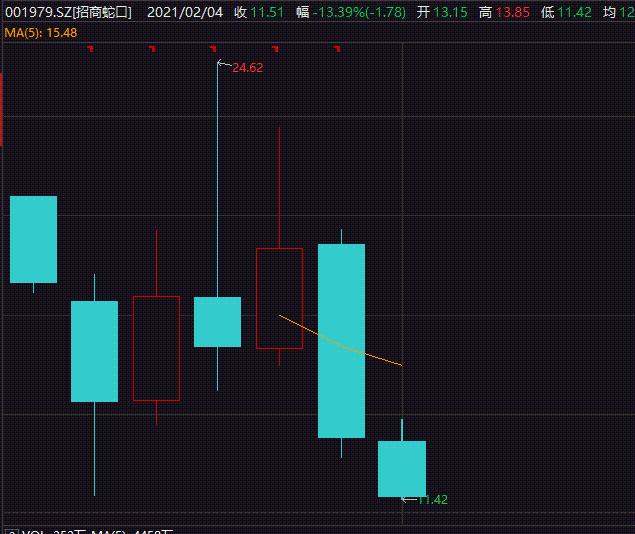Click the arrow pointing to 11.42 low
635x534 pixels.
point(408,498)
